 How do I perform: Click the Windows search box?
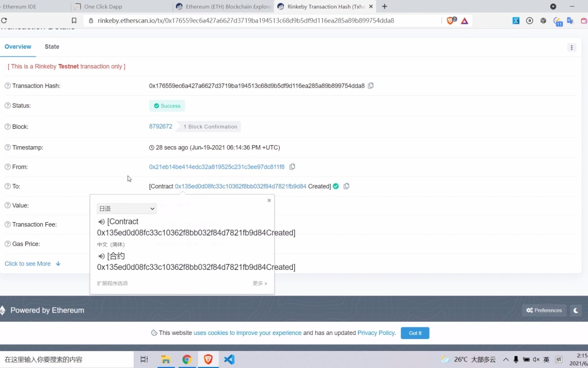(x=67, y=359)
